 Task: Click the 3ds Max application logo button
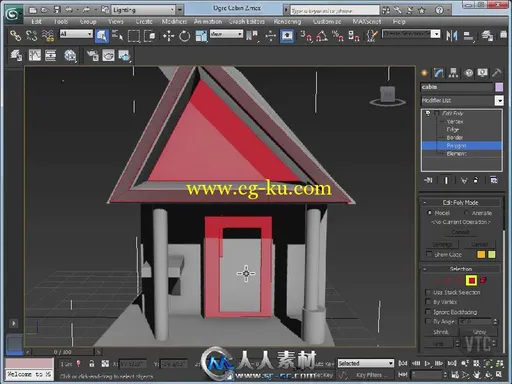13,14
